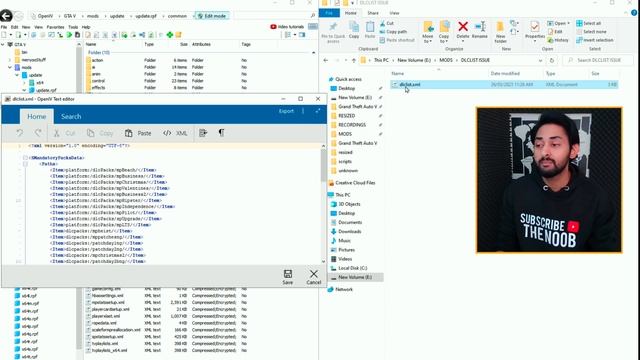Viewport: 640px width, 360px height.
Task: Click the mpBeach Item line in editor
Action: 103,170
